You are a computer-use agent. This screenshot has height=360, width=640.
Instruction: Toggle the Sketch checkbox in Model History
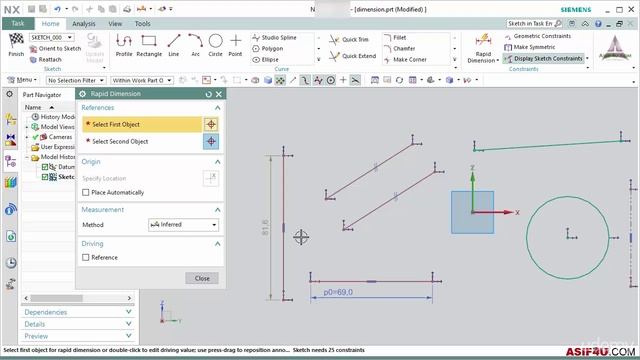(x=45, y=177)
